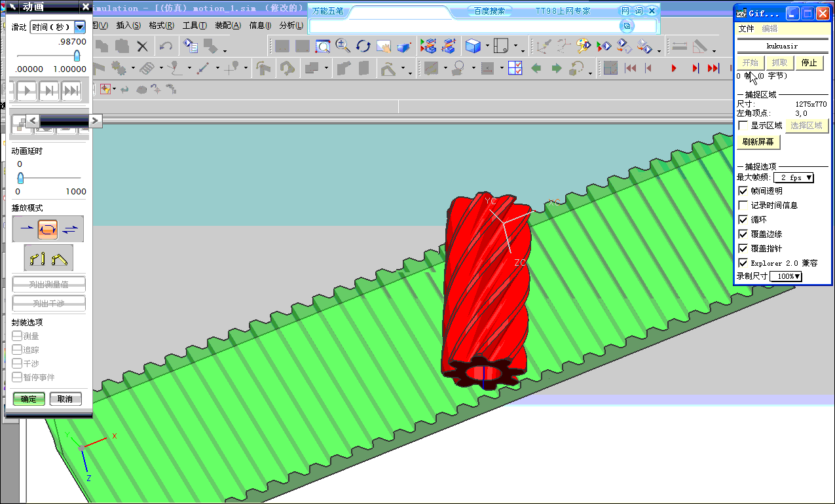Toggle the Explorer 2.0 兼容 checkbox
This screenshot has width=835, height=504.
743,262
